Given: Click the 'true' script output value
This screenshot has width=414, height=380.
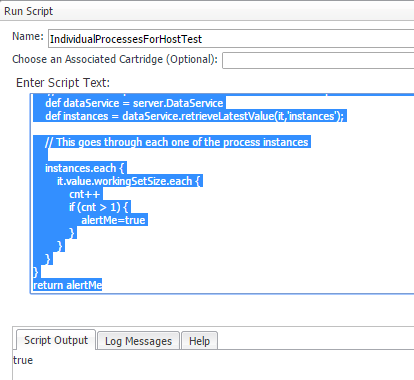Looking at the screenshot, I should (23, 360).
